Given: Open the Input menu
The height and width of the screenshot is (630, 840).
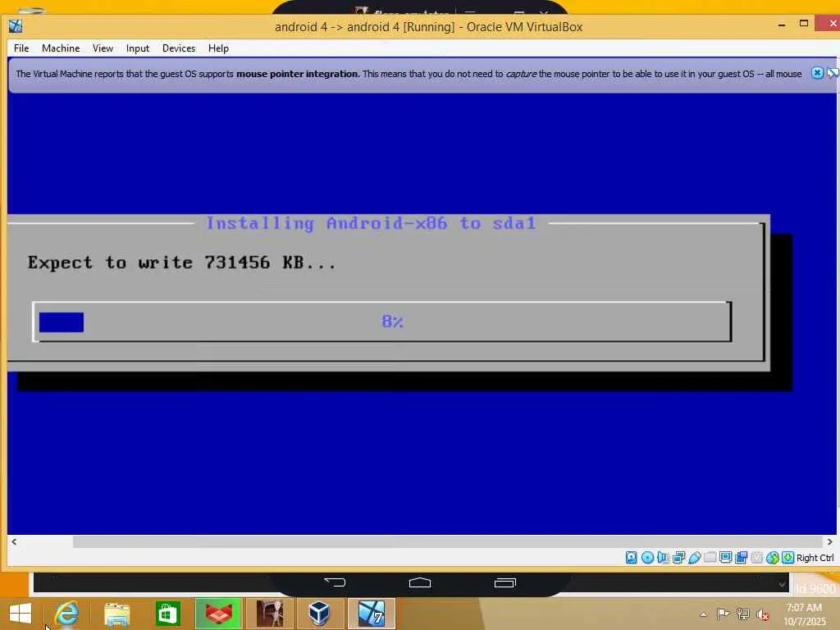Looking at the screenshot, I should [x=138, y=48].
